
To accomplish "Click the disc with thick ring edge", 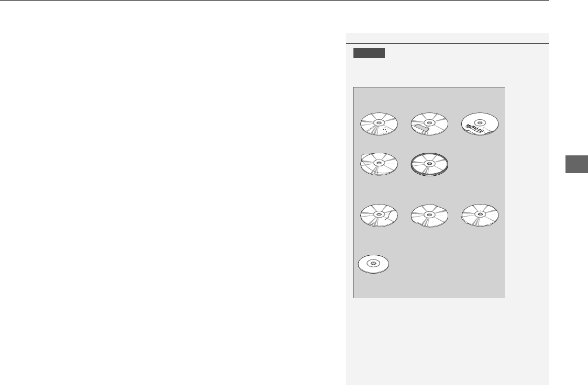I will click(429, 164).
